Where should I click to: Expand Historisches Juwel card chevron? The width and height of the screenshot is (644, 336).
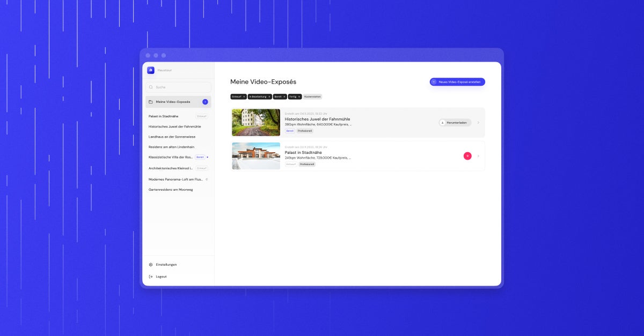(478, 123)
